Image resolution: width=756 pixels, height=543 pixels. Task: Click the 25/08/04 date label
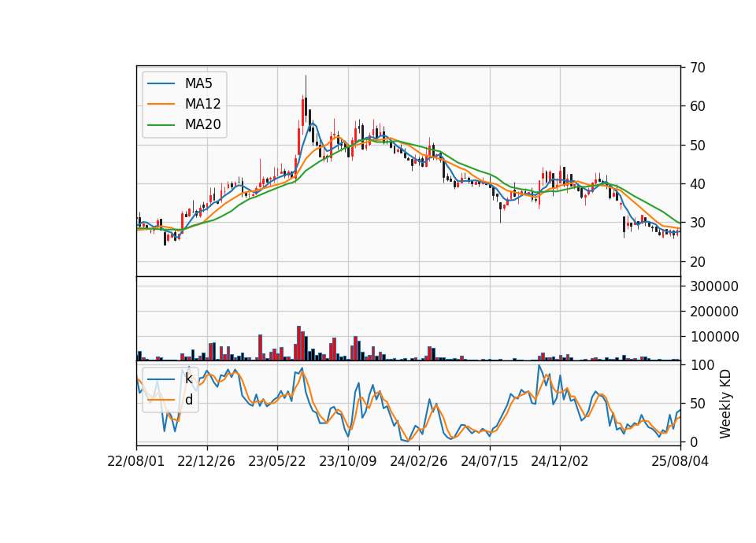680,461
